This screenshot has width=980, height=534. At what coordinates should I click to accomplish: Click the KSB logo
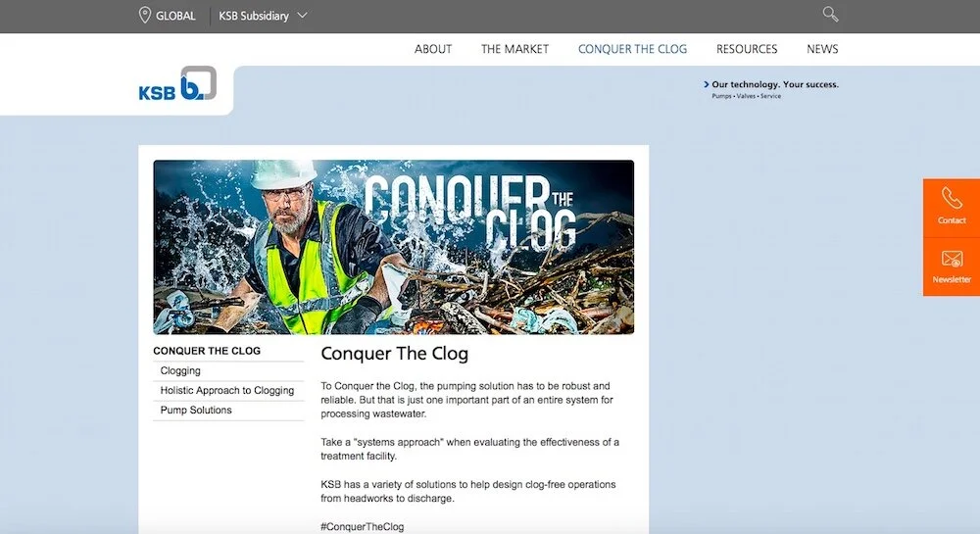tap(177, 83)
